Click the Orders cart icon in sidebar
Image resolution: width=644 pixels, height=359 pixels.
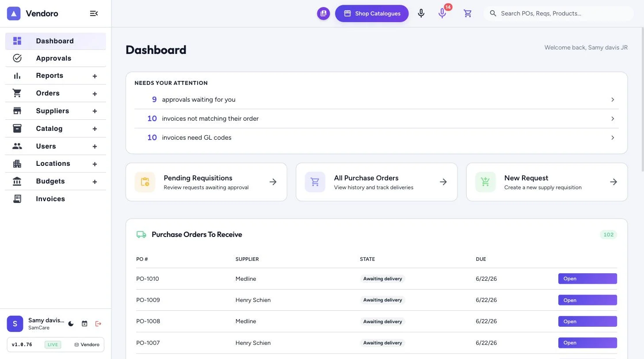[17, 93]
